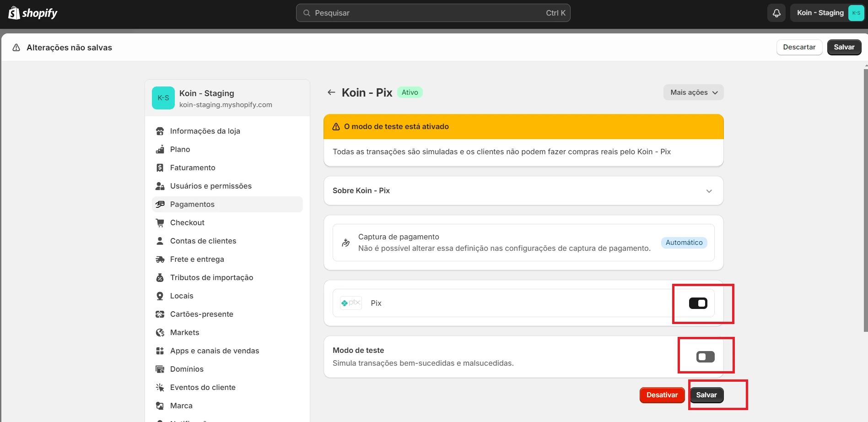Click the Shopify logo
The height and width of the screenshot is (422, 868).
tap(33, 13)
